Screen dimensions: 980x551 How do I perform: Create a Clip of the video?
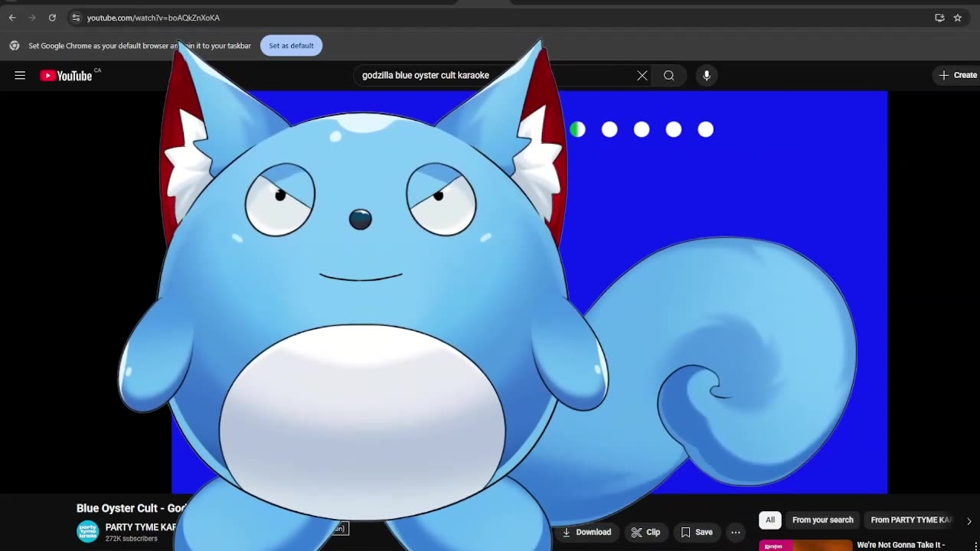pos(645,532)
